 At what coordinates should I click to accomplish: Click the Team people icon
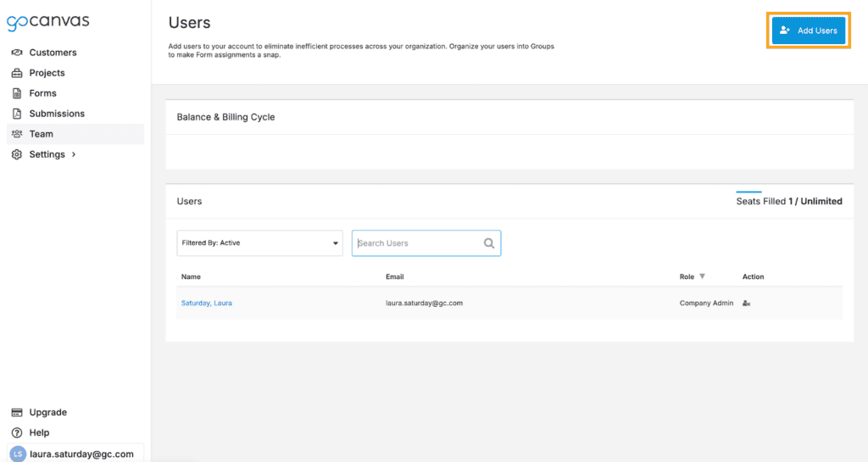pos(17,134)
